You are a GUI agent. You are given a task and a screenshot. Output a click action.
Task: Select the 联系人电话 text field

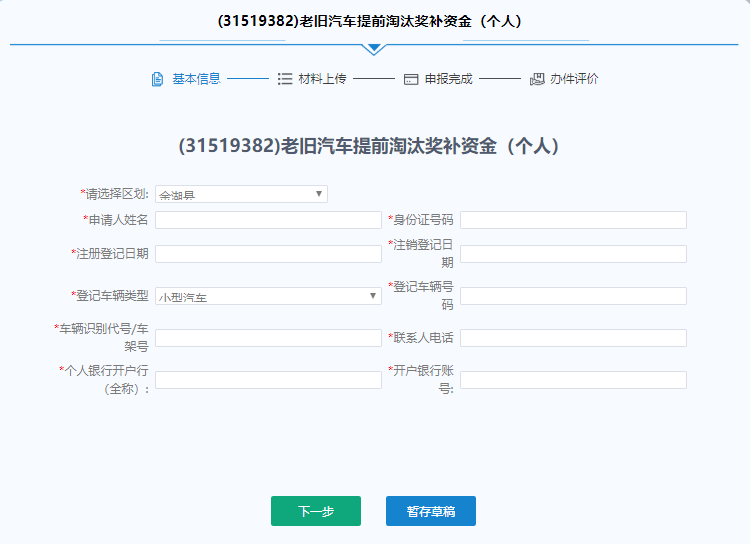(x=573, y=338)
